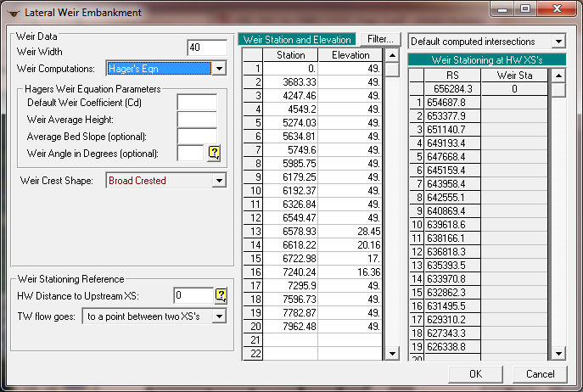Select RS cell 638166.1
The image size is (583, 392).
[x=452, y=238]
